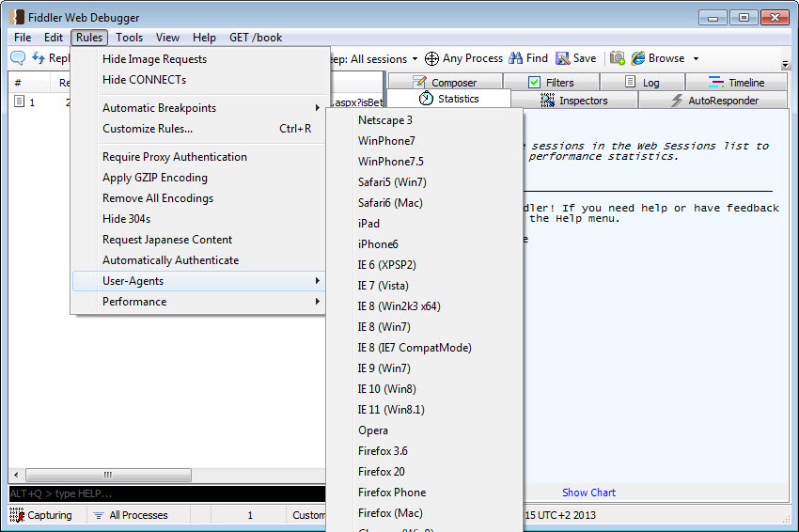Click the Inspectors tab magnifier icon
This screenshot has height=532, width=799.
[x=547, y=101]
